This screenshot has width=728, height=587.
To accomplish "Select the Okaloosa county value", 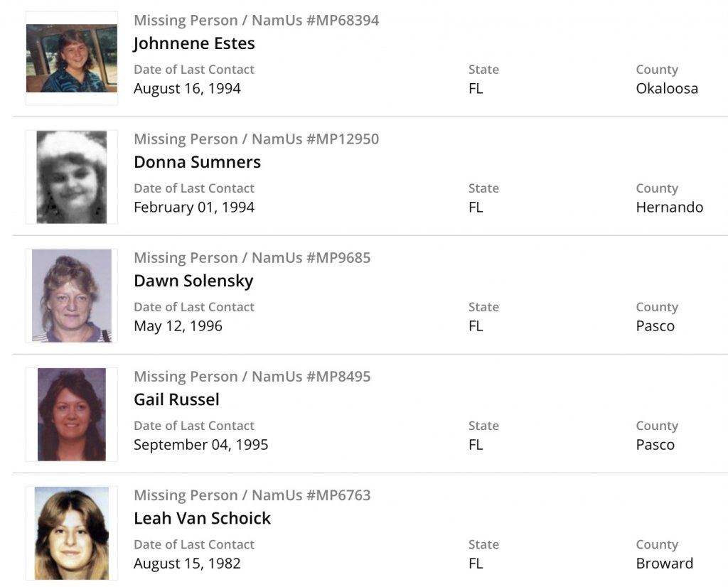I will click(666, 89).
